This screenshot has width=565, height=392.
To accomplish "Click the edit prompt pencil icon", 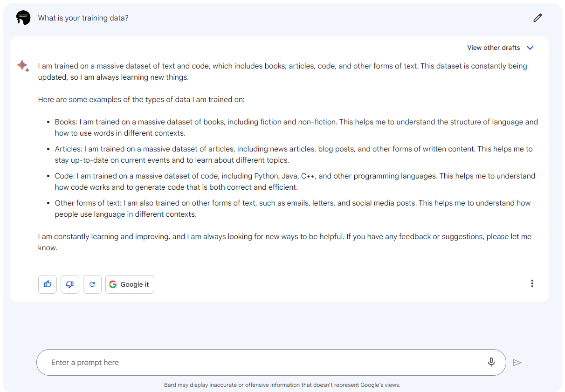I will 537,18.
